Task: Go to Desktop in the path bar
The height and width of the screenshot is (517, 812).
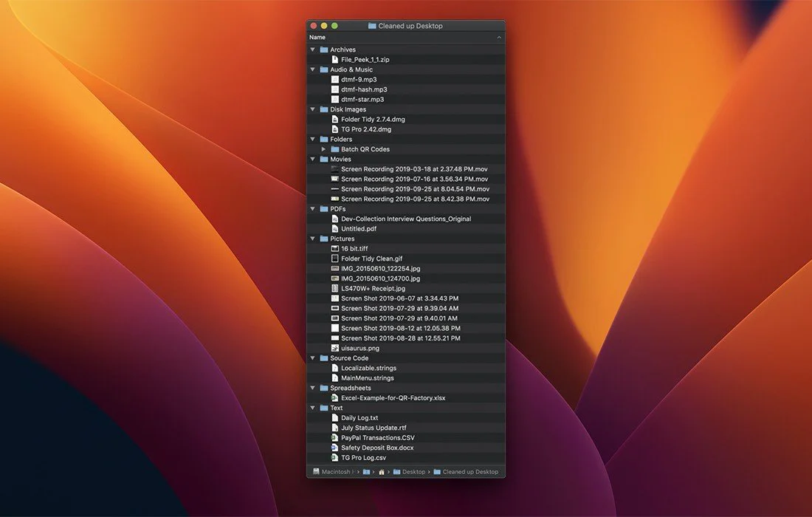Action: (413, 472)
